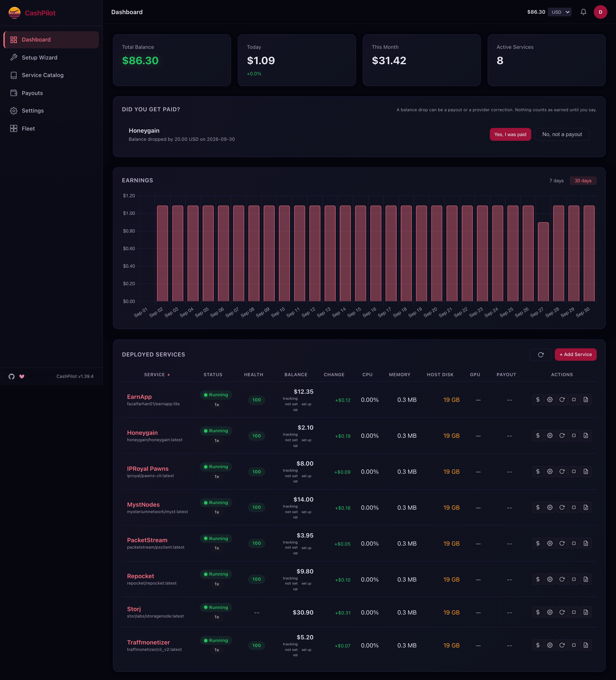Sort by Balance column header

click(x=296, y=375)
